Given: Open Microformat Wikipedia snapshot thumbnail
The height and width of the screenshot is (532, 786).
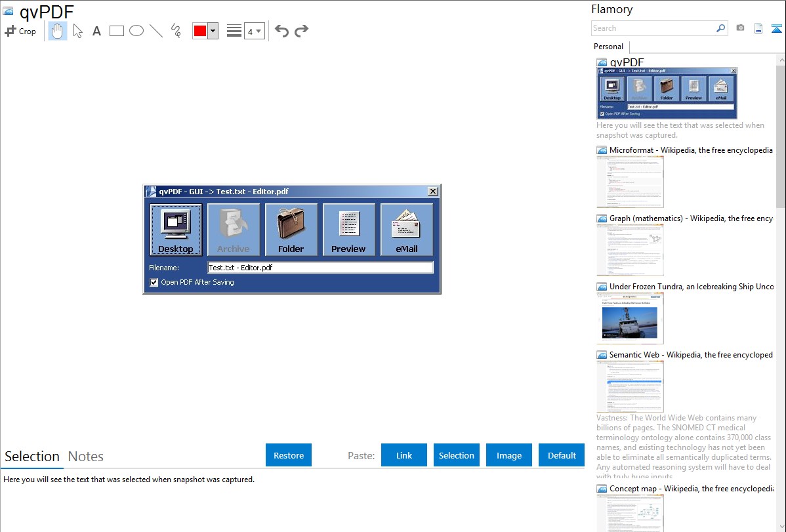Looking at the screenshot, I should point(630,182).
